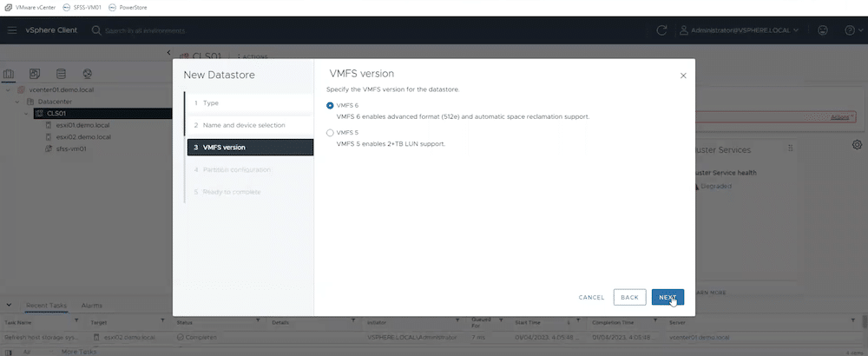Select sfss-vm01 in the inventory tree
This screenshot has height=356, width=868.
(71, 149)
